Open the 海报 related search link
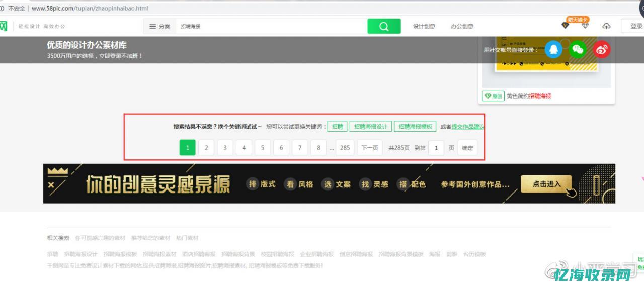644x286 pixels. (435, 254)
